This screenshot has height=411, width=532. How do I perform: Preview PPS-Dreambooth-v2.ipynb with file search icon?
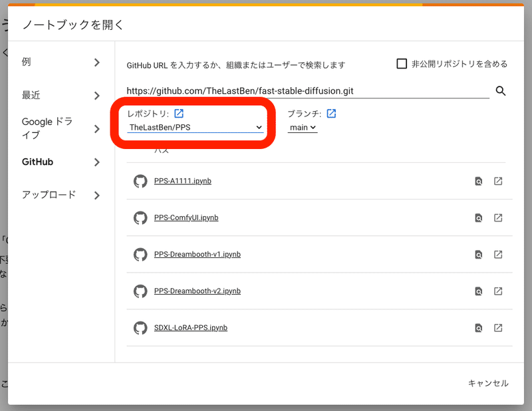tap(478, 291)
